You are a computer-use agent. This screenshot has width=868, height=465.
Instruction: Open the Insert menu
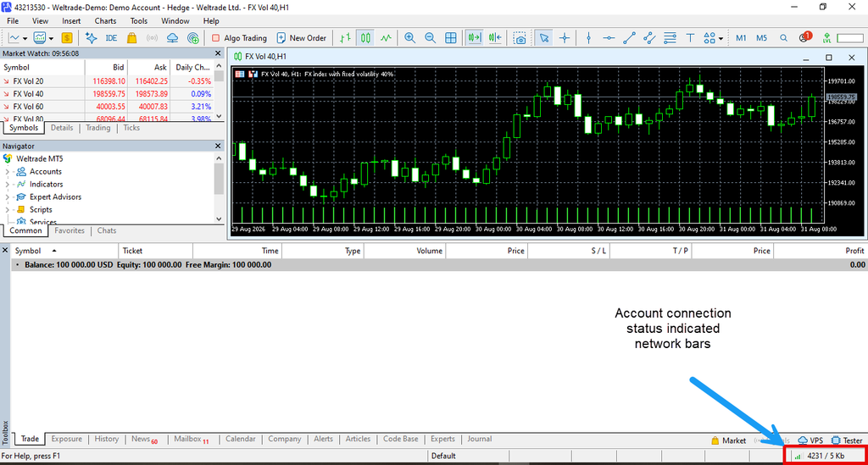pyautogui.click(x=71, y=21)
